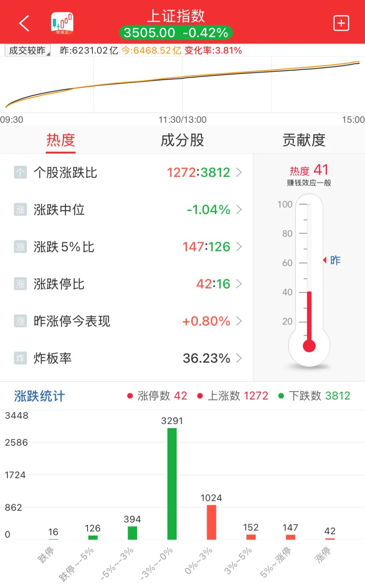Click the -1.04% median value
Viewport: 365px width, 588px height.
[209, 210]
